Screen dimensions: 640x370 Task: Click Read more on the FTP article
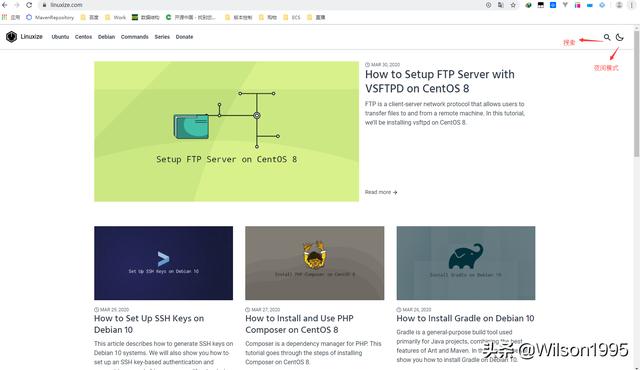[381, 192]
